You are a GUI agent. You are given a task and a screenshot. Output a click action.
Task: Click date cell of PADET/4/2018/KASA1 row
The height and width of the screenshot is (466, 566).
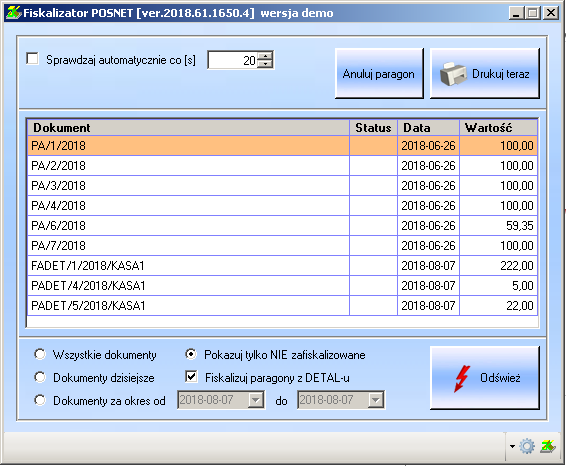(428, 286)
